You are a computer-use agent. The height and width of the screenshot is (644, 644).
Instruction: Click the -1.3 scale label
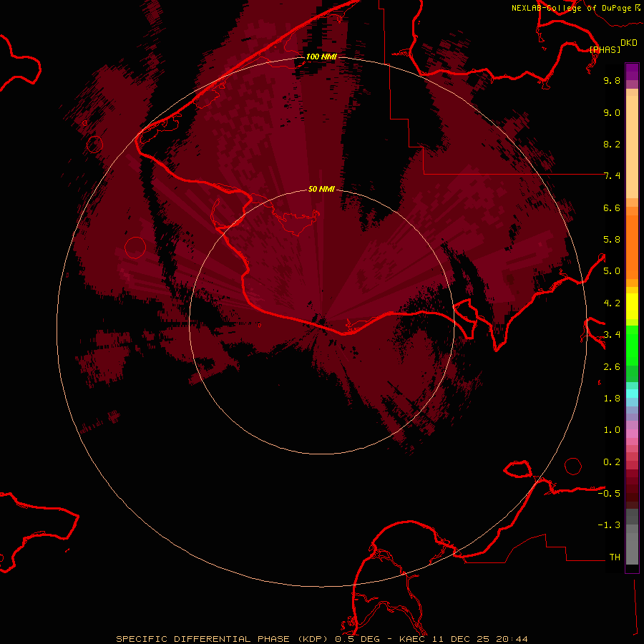click(x=609, y=525)
